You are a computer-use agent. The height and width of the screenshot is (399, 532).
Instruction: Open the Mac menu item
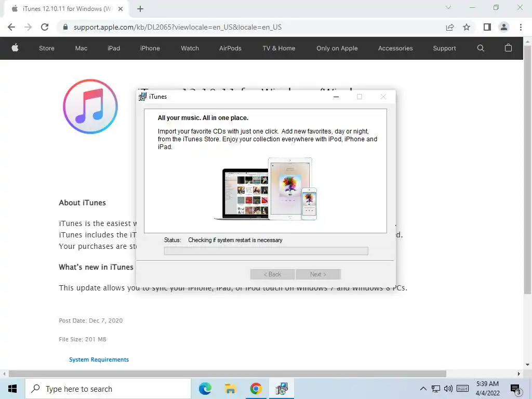point(81,48)
